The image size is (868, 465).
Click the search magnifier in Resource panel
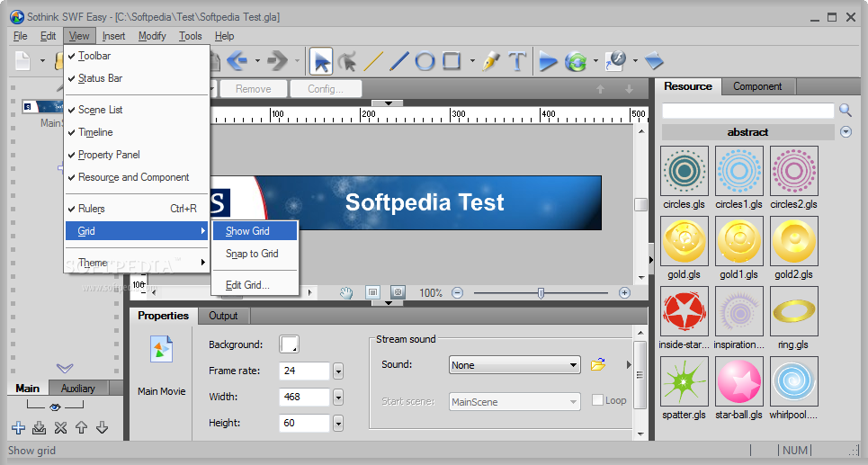pyautogui.click(x=846, y=110)
